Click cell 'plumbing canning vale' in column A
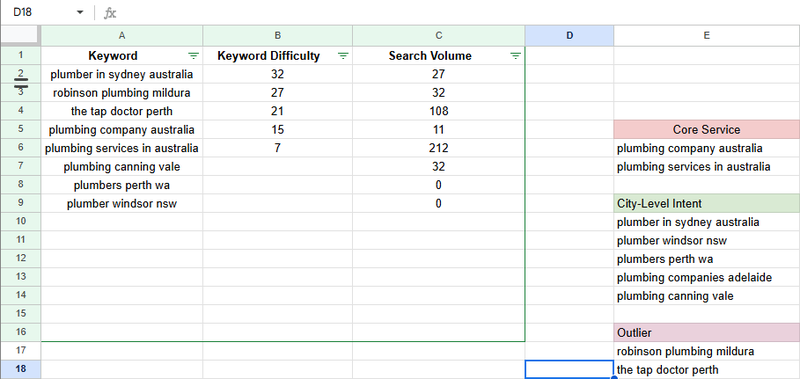This screenshot has width=800, height=379. (x=122, y=166)
